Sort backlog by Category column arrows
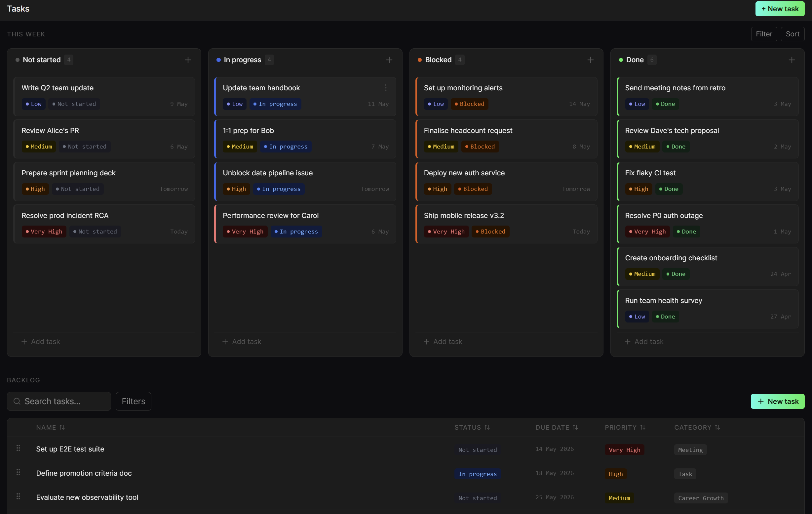Screen dimensions: 812x514 tap(717, 427)
